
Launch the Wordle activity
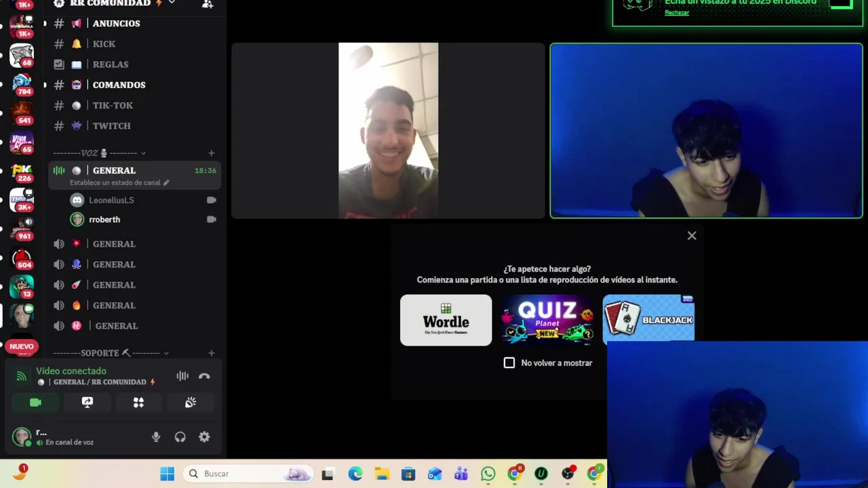446,320
